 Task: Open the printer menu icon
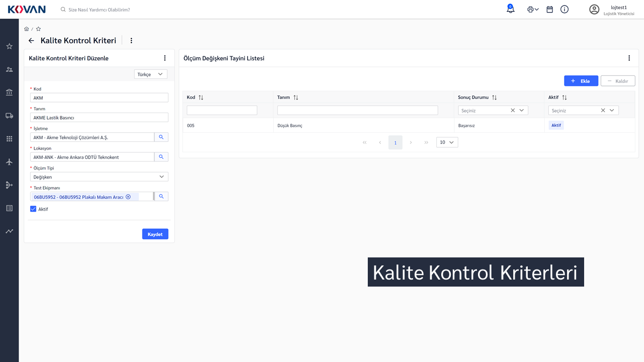[533, 10]
